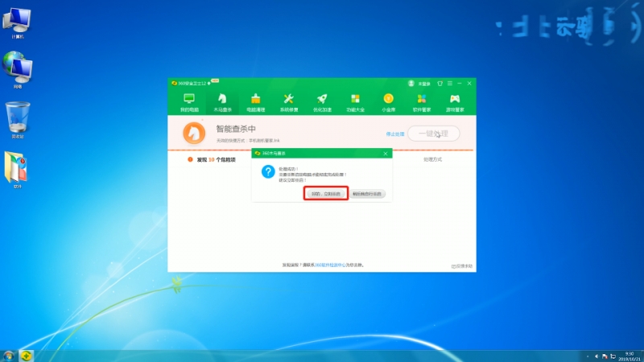The width and height of the screenshot is (644, 362).
Task: Open the 360软件检测中心 link
Action: pos(330,265)
